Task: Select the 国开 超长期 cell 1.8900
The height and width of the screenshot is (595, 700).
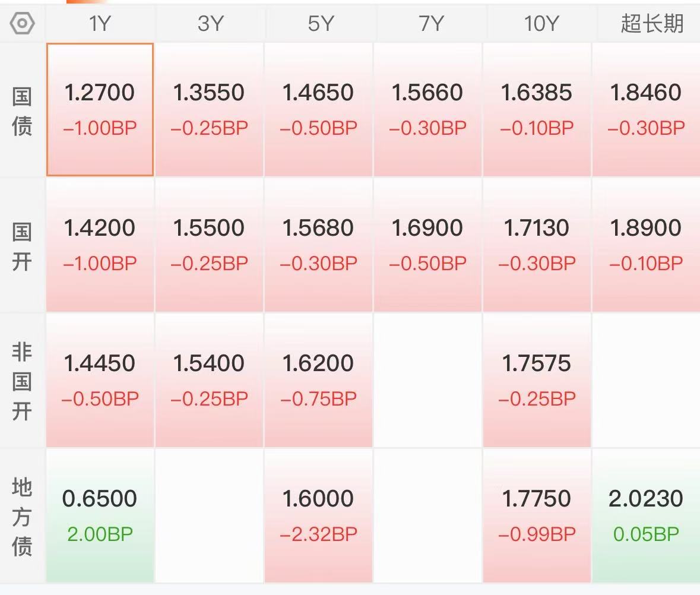Action: pos(646,245)
